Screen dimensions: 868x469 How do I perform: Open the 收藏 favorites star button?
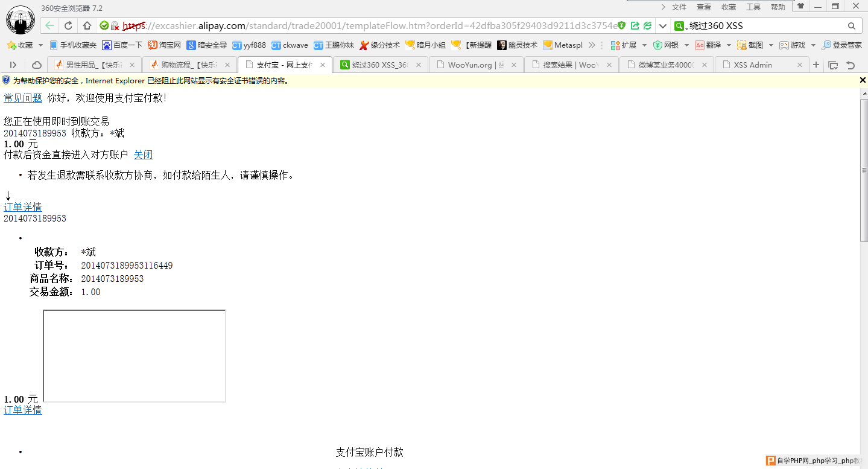(x=20, y=45)
